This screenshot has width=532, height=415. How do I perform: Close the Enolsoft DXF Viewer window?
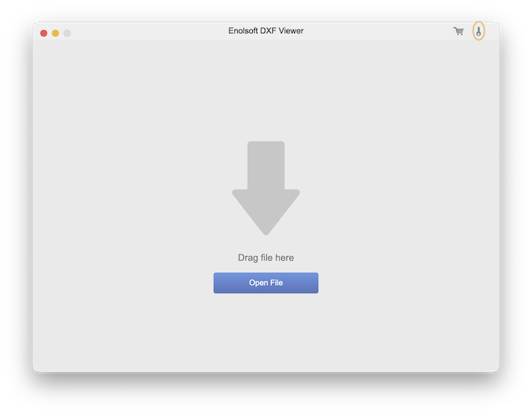click(x=44, y=33)
